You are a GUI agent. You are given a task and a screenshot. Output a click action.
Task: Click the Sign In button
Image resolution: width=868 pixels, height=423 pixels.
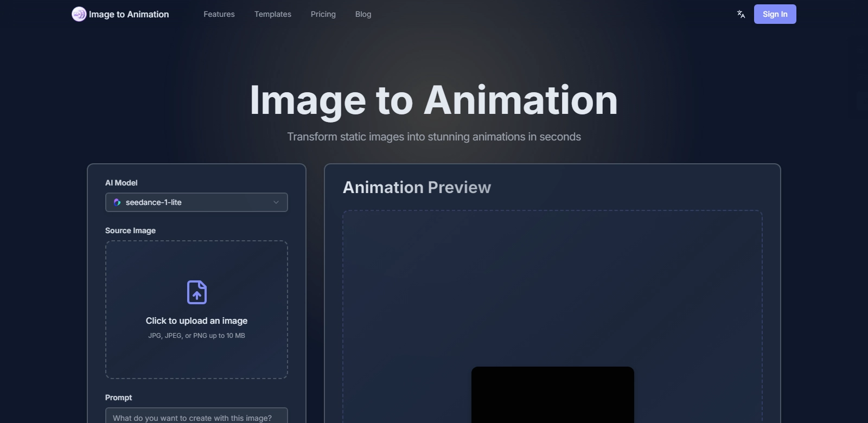coord(775,14)
